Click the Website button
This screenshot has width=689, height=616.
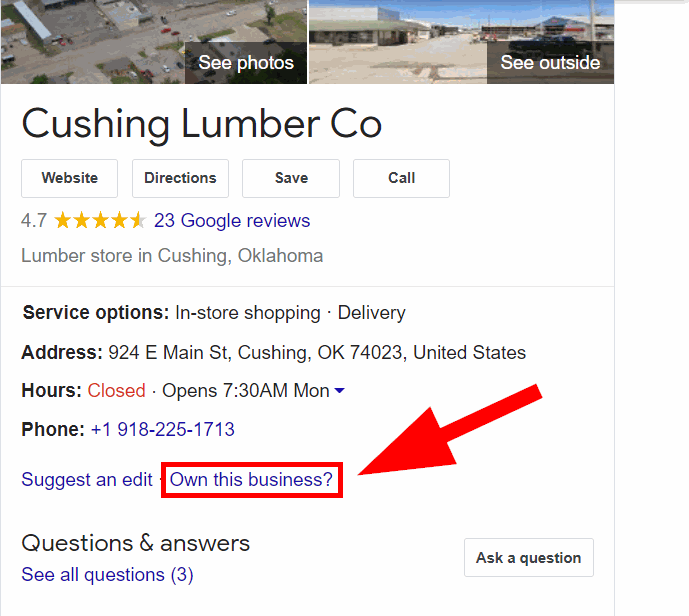[x=69, y=178]
